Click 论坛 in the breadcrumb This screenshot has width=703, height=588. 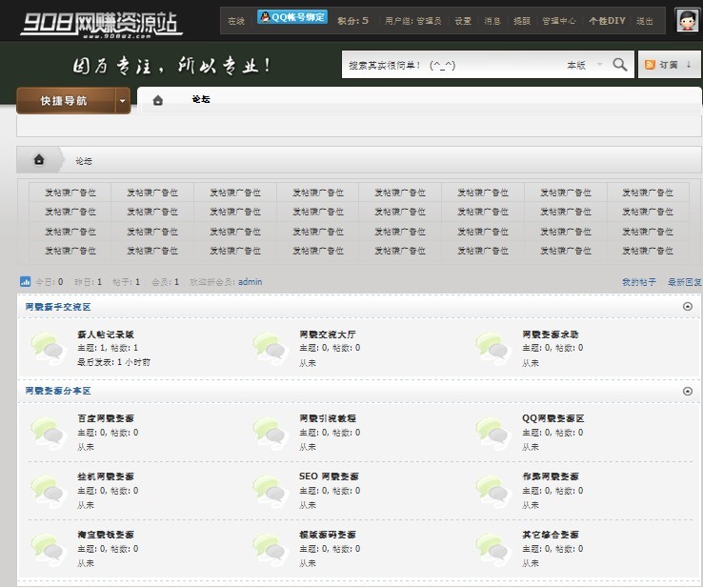point(84,161)
